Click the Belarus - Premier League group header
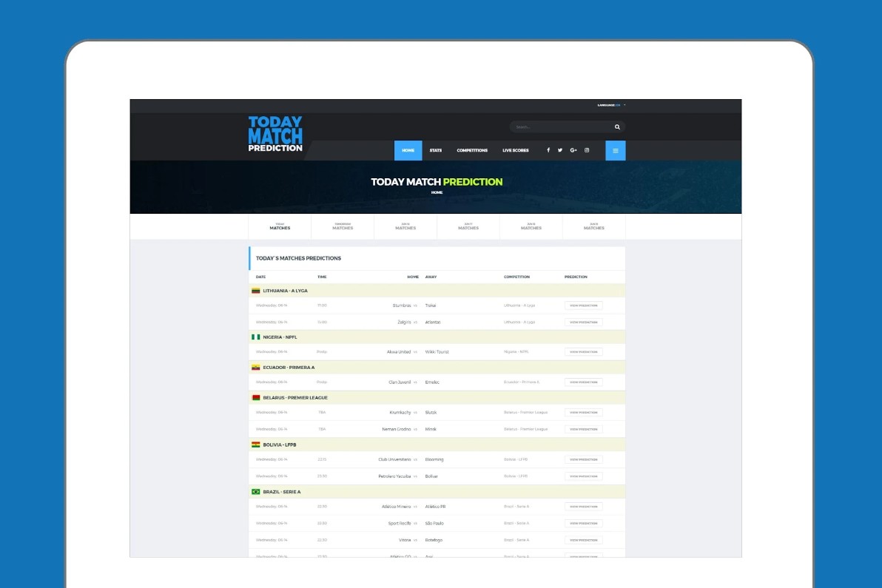The image size is (882, 588). [x=437, y=398]
